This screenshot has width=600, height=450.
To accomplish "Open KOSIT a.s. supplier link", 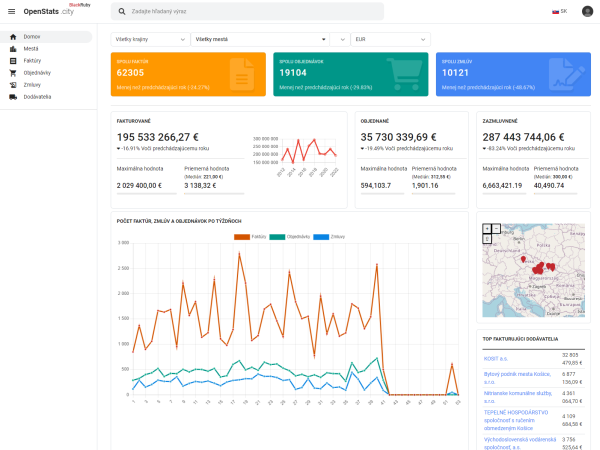I will tap(496, 359).
